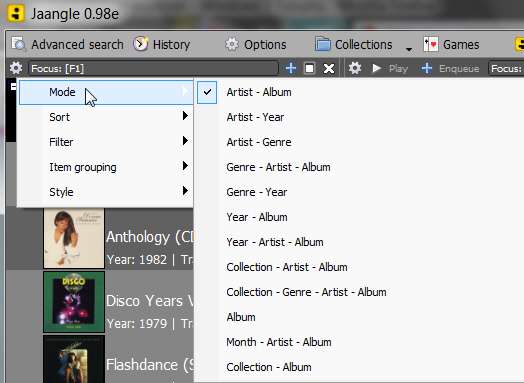Click Disco Years album cover thumbnail
524x383 pixels.
coord(74,302)
